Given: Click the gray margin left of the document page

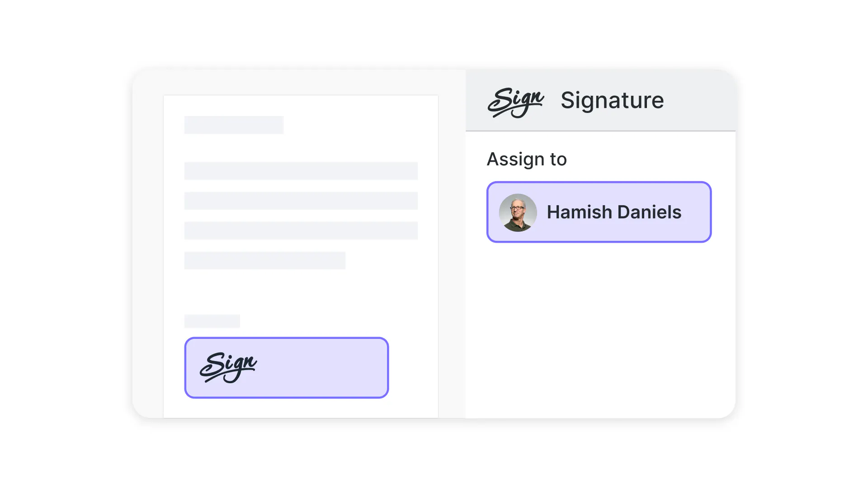Looking at the screenshot, I should click(148, 244).
